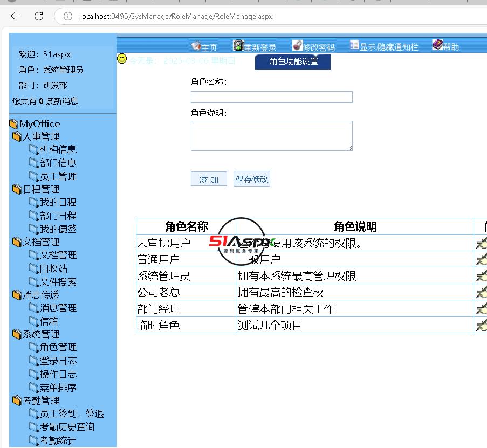Viewport: 487px width, 448px height.
Task: Click the 角色说明 column header
Action: 355,226
